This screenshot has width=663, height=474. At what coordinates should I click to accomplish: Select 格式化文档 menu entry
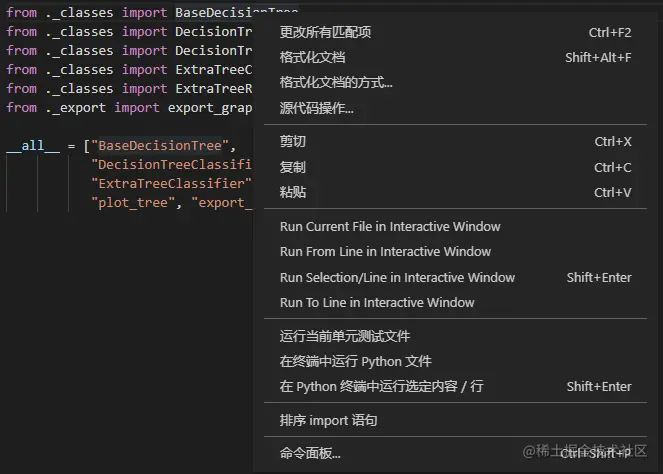(455, 58)
